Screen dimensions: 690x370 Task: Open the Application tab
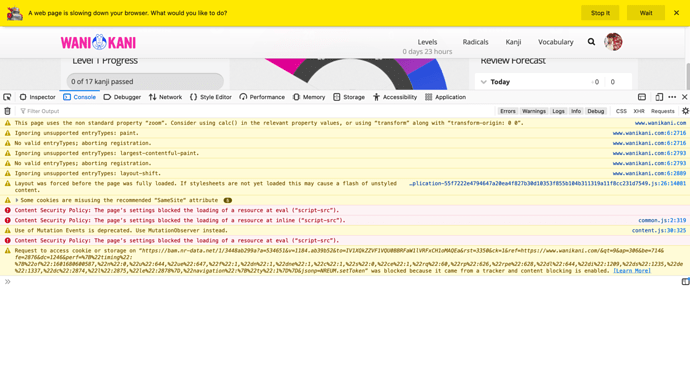[x=445, y=97]
